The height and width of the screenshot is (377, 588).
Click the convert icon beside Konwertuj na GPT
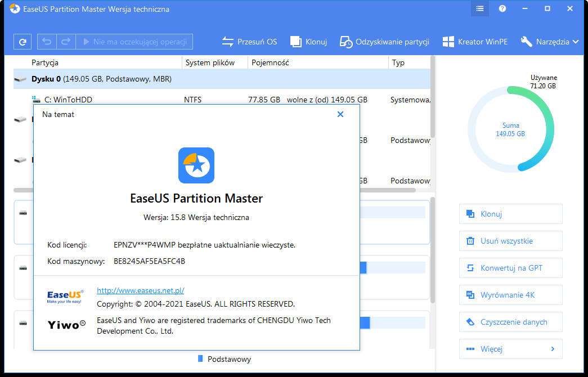tap(470, 268)
